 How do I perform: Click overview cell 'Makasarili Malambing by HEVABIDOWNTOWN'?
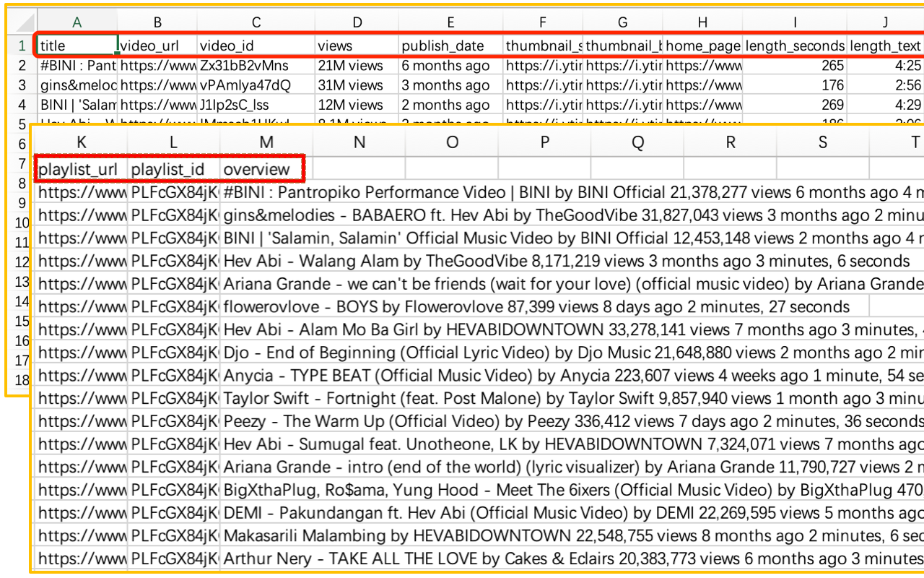coord(572,535)
